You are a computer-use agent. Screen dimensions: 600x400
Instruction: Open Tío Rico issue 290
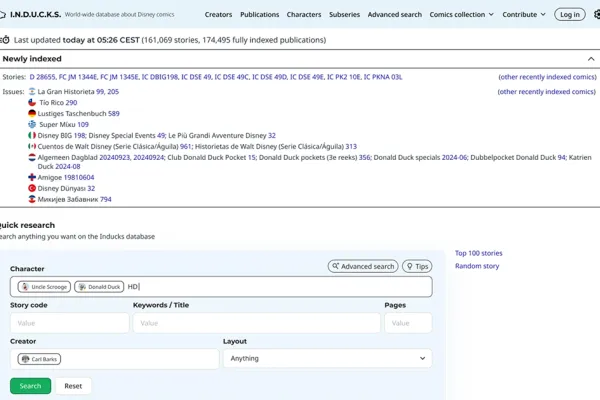pyautogui.click(x=71, y=103)
